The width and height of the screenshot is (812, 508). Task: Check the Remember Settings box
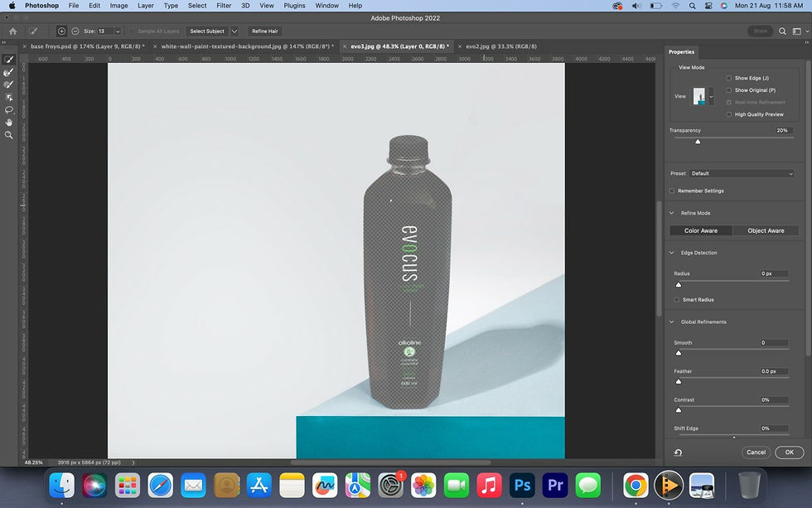[672, 191]
